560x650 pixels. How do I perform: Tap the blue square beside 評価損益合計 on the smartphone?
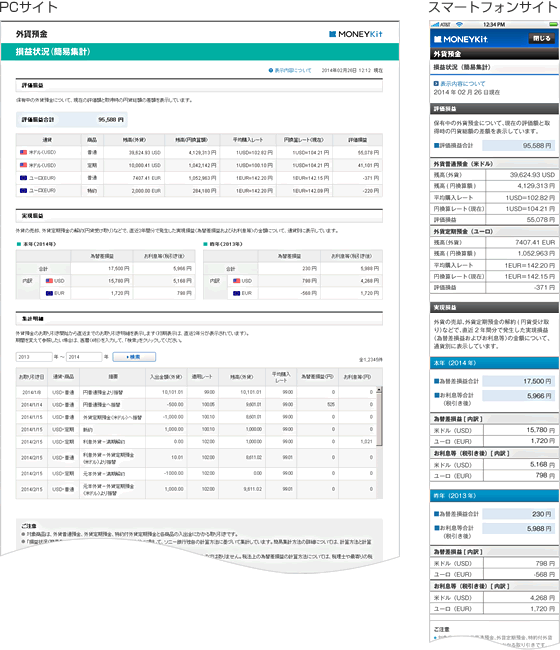(436, 146)
